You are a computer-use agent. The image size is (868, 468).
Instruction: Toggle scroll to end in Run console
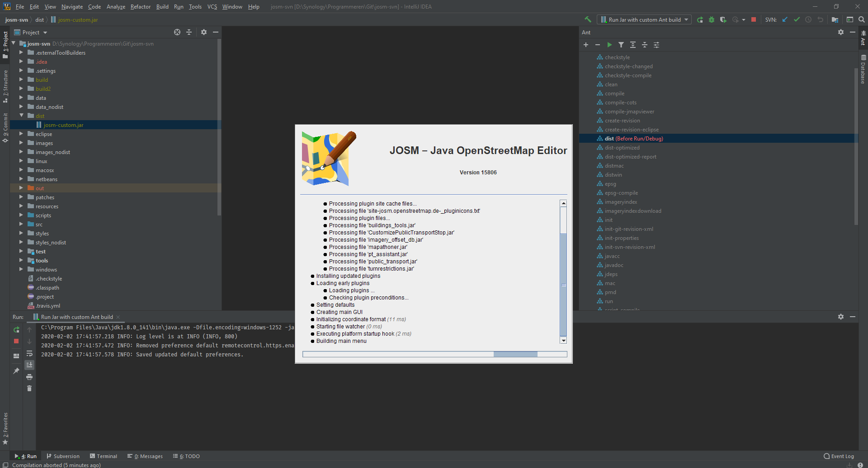pos(29,365)
